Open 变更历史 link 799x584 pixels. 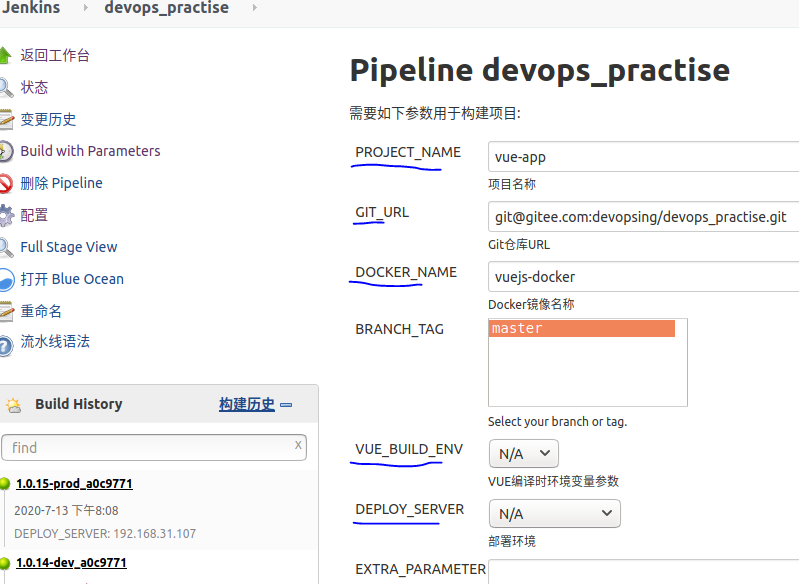(x=48, y=119)
